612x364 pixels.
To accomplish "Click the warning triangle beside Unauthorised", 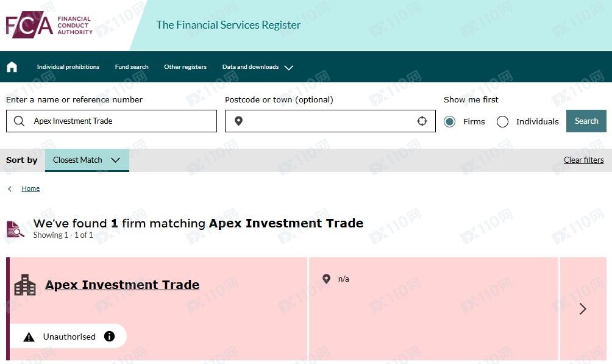I will pyautogui.click(x=29, y=337).
